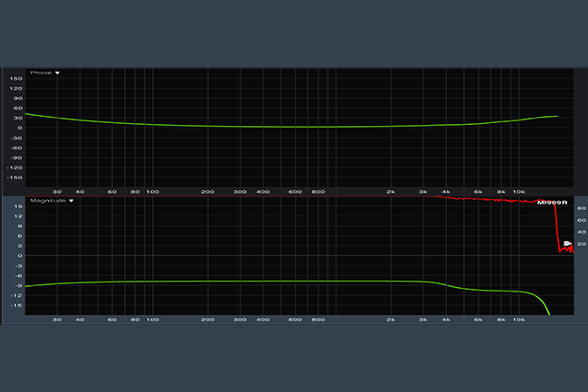Image resolution: width=588 pixels, height=392 pixels.
Task: Click the 30 label under magnitude plot
Action: click(57, 320)
